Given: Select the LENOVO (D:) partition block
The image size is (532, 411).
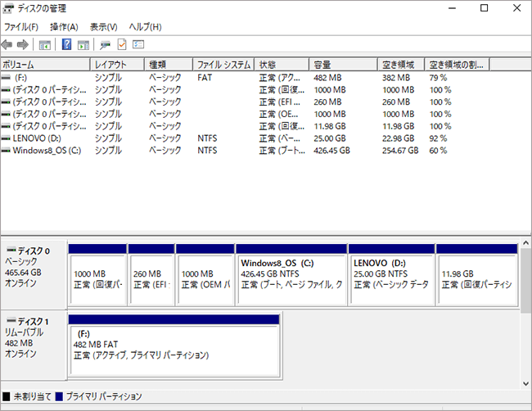Looking at the screenshot, I should tap(391, 275).
